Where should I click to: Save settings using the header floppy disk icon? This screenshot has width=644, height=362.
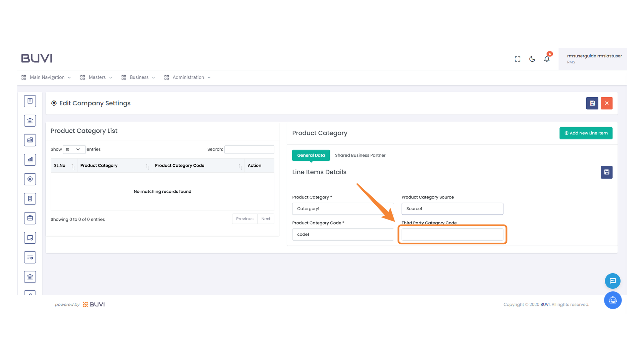click(592, 103)
